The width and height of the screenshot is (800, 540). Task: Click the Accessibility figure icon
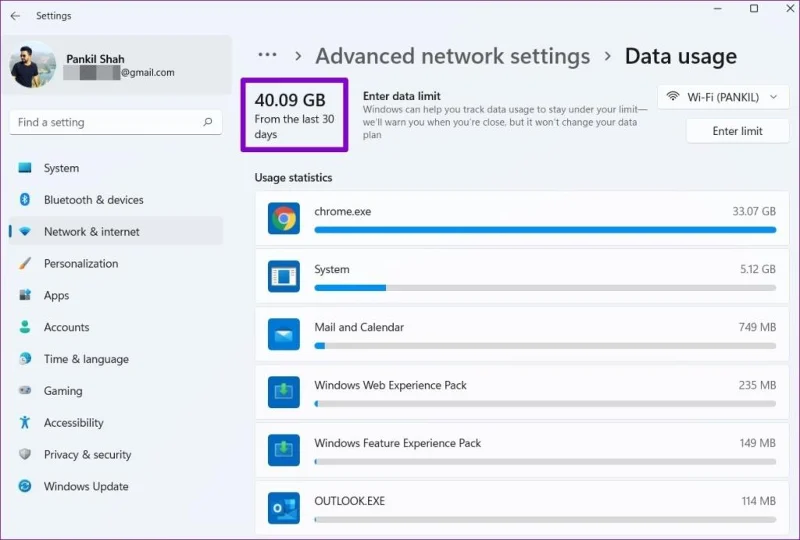pos(25,422)
